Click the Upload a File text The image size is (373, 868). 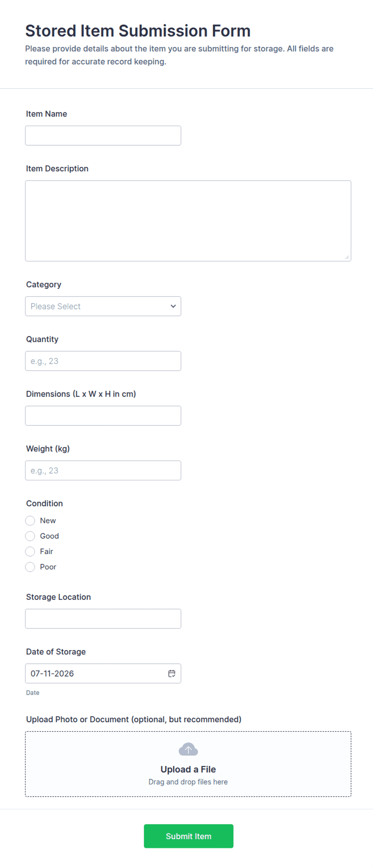(188, 769)
